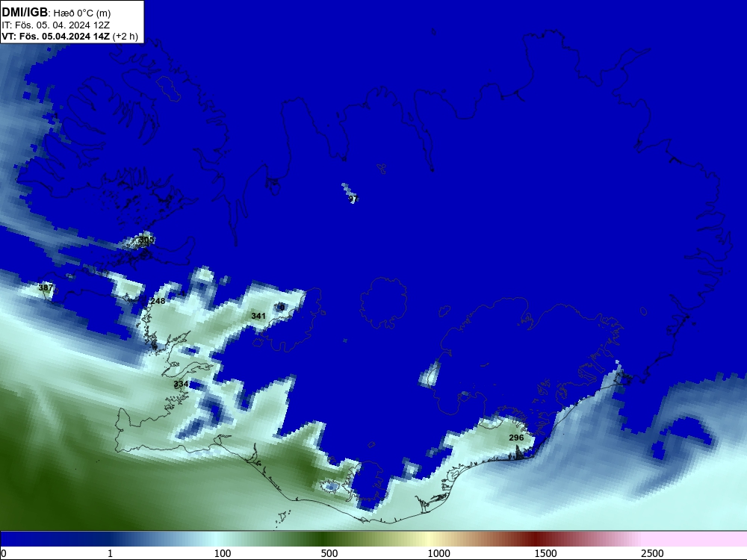Click the map value label 341
747x560 pixels.
tap(258, 316)
